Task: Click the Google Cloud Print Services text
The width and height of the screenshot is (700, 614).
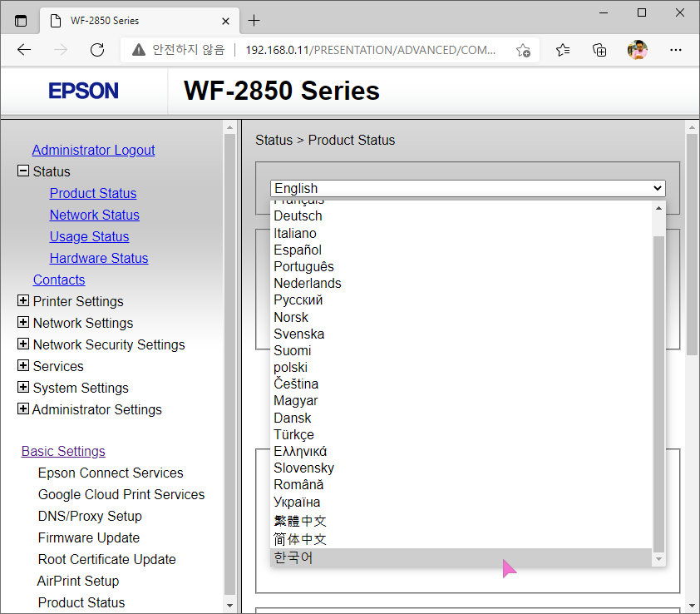Action: [121, 495]
